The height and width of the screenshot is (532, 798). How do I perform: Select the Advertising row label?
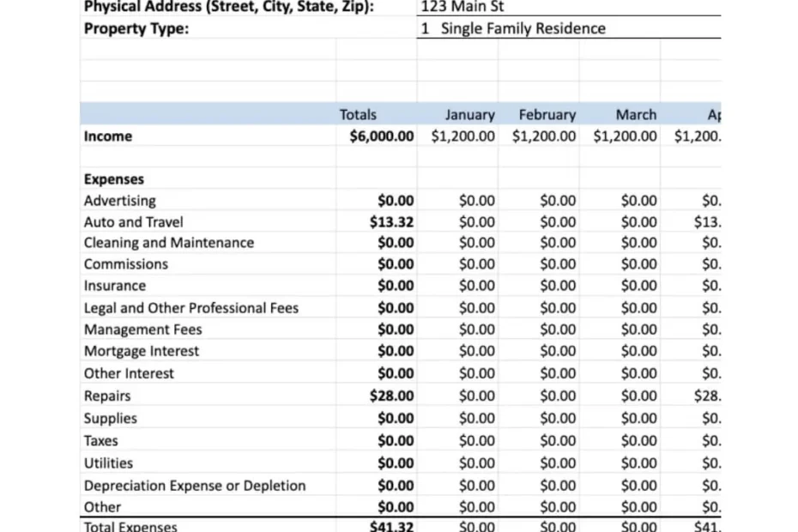coord(120,201)
